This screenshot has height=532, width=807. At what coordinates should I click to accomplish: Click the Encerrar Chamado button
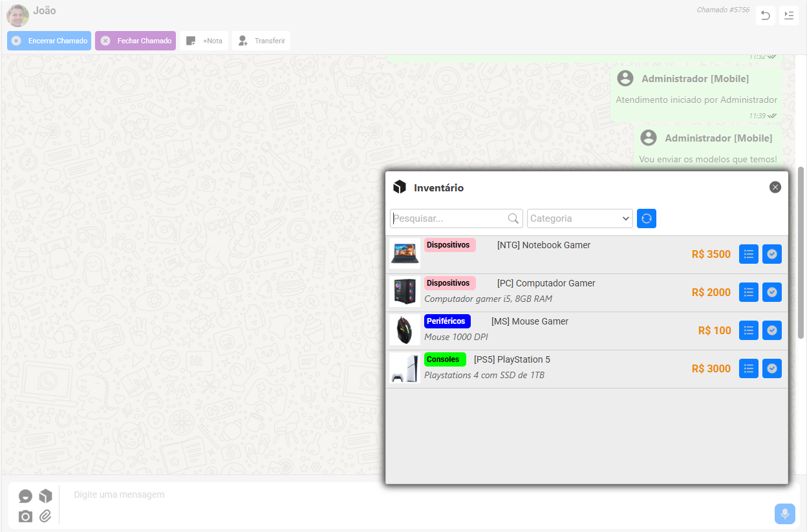49,41
